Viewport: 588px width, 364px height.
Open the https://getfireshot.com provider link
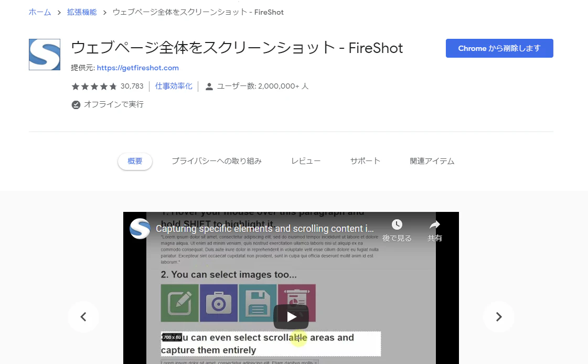[x=137, y=68]
